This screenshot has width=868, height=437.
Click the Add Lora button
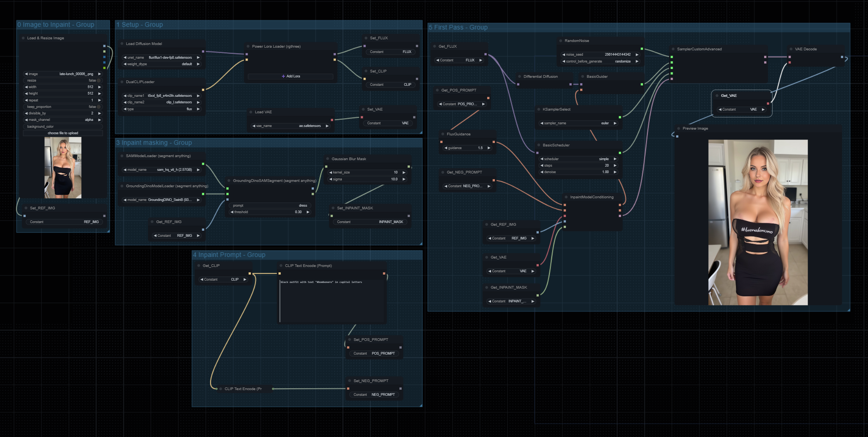[291, 76]
